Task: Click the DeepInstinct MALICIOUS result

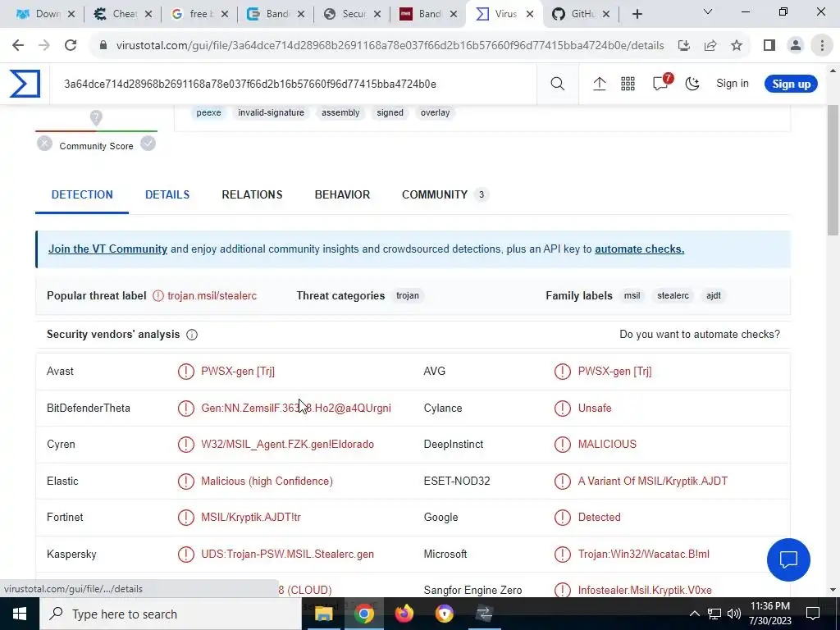Action: point(607,444)
